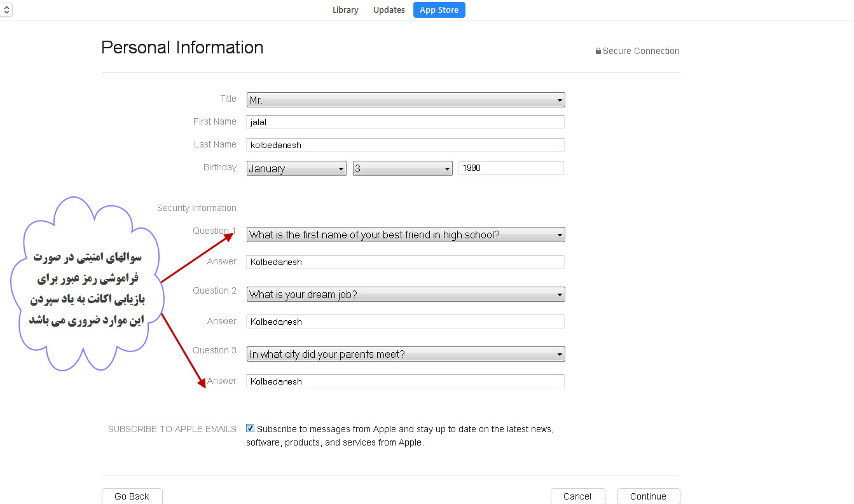Expand the birthday month dropdown January
This screenshot has width=854, height=504.
point(296,168)
